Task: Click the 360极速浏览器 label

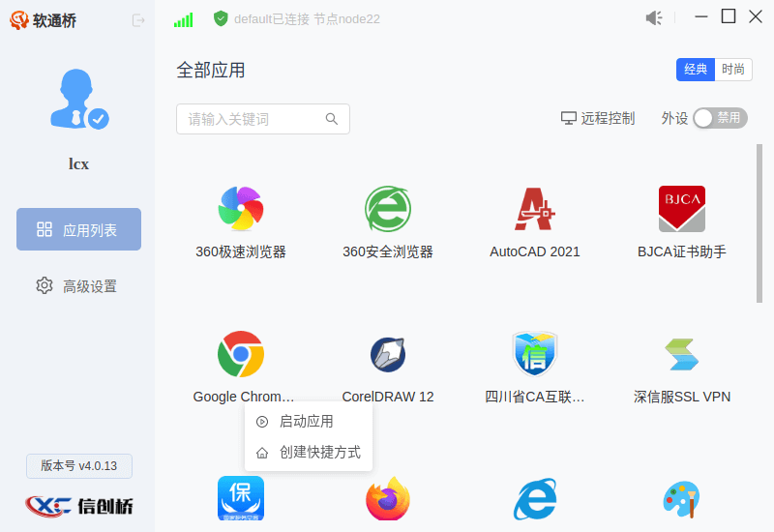Action: [x=241, y=251]
